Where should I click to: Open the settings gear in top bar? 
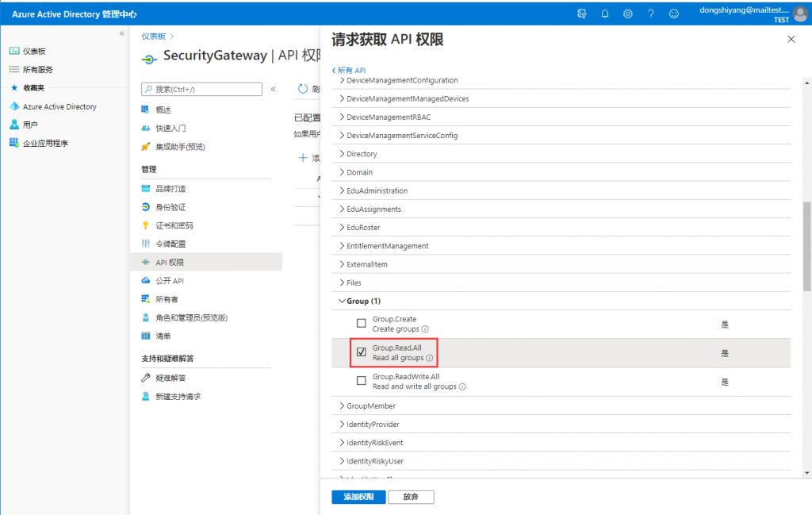628,14
